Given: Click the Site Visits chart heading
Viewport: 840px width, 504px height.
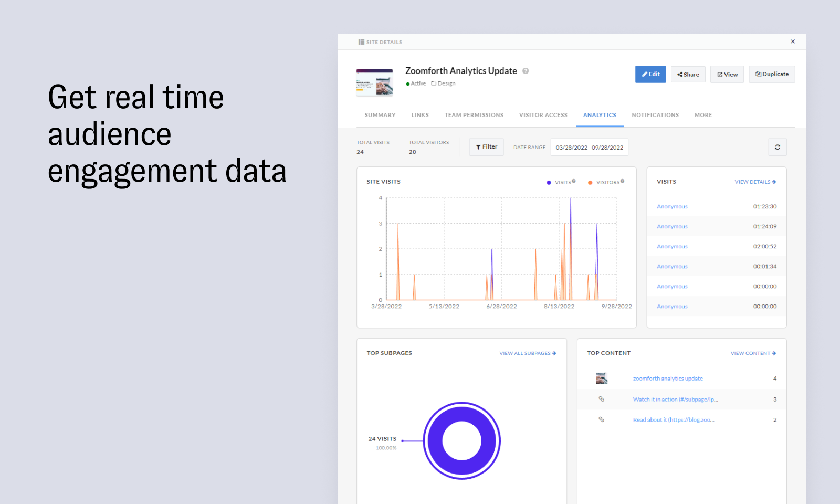Looking at the screenshot, I should (383, 182).
